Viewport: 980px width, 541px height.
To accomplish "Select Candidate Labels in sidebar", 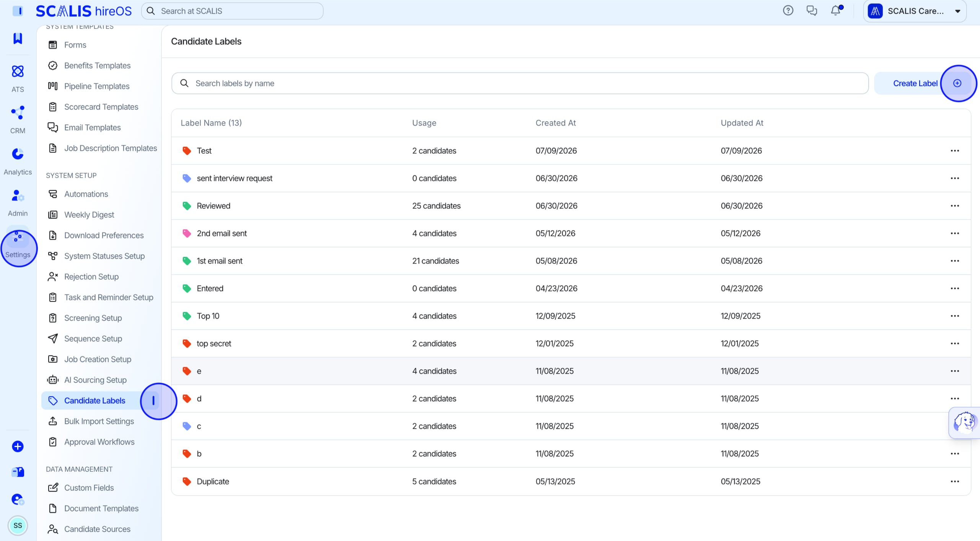I will [100, 400].
